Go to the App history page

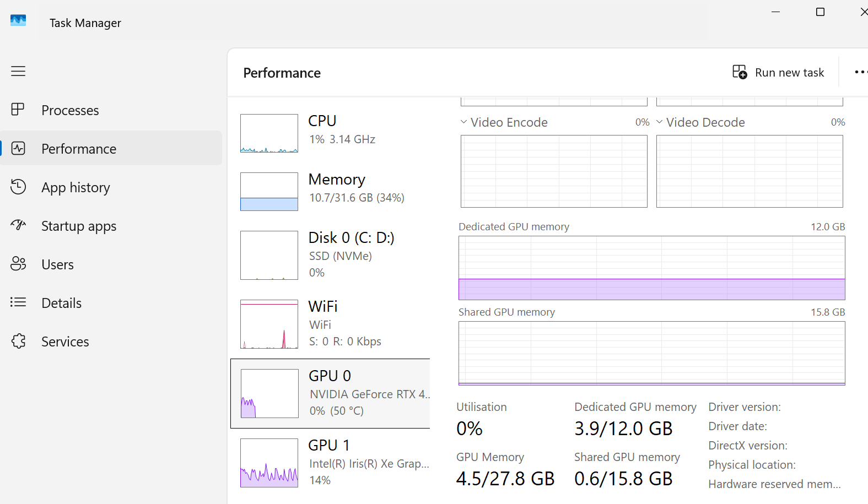(x=76, y=187)
